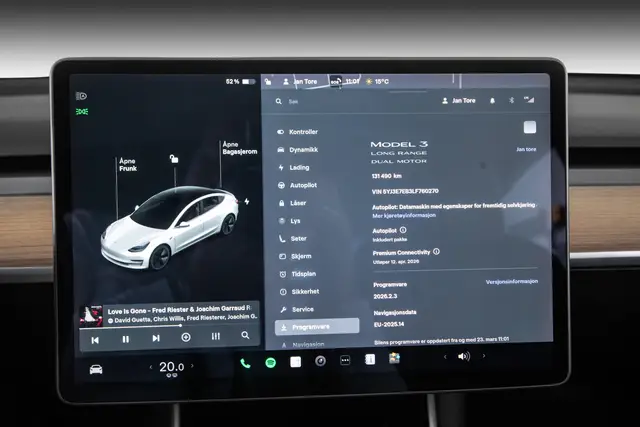640x427 pixels.
Task: Open climate controls via 20.0 temperature
Action: coord(171,367)
